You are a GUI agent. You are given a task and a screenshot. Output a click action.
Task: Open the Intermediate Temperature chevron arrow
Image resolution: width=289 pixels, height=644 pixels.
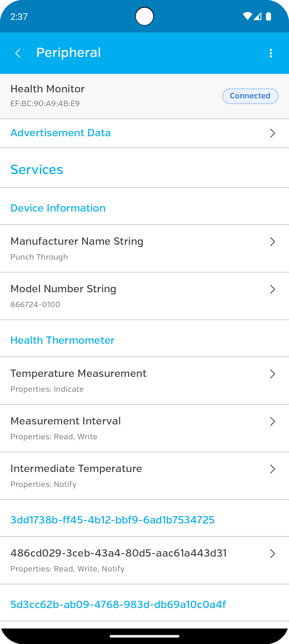tap(272, 469)
